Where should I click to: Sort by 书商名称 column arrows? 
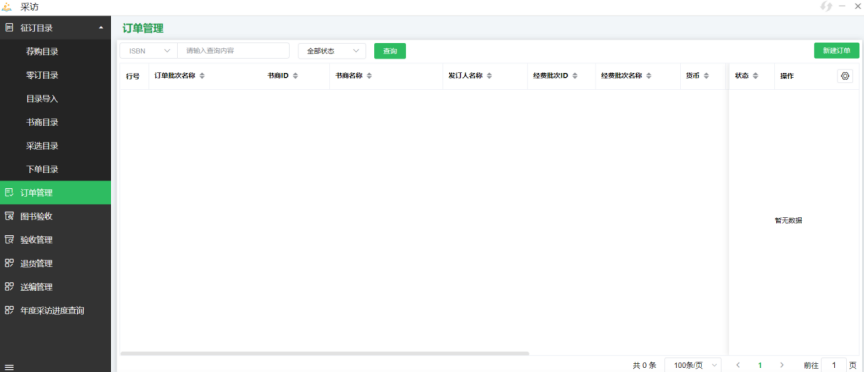pyautogui.click(x=369, y=76)
